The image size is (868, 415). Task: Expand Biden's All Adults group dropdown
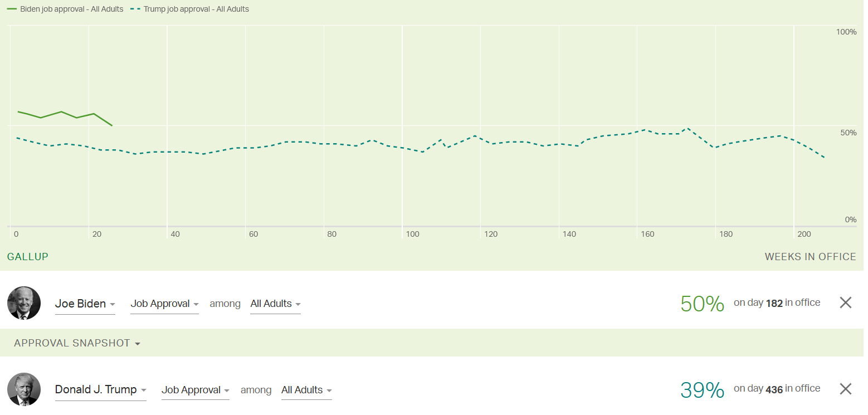pos(275,304)
